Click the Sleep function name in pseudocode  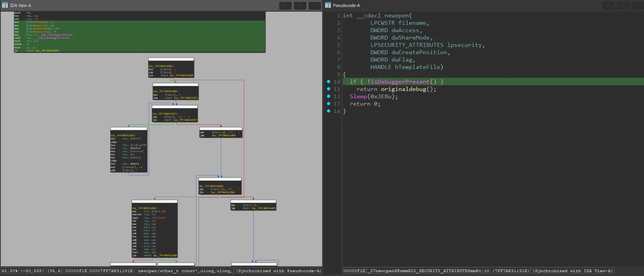point(358,96)
